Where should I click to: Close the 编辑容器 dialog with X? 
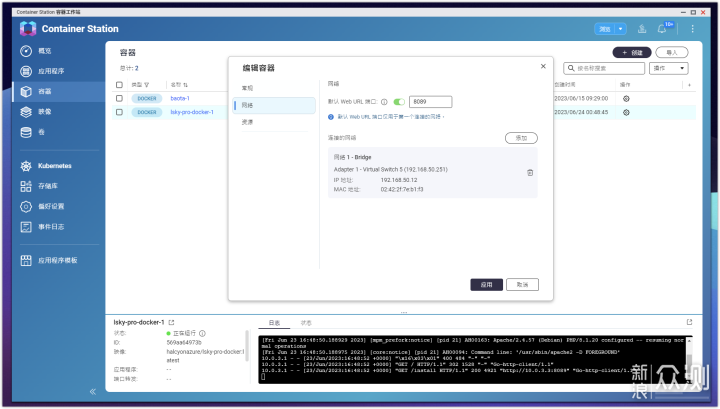[x=543, y=67]
